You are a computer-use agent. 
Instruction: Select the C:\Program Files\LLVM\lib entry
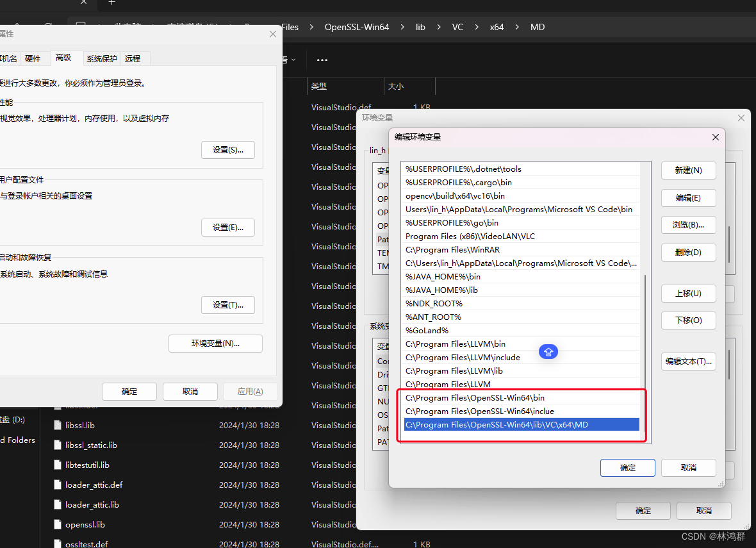(522, 372)
